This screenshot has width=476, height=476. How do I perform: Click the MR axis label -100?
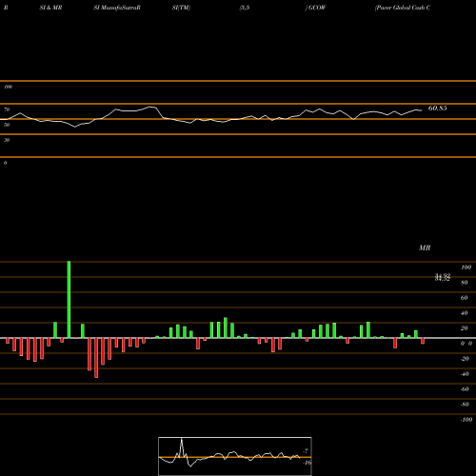[x=466, y=420]
